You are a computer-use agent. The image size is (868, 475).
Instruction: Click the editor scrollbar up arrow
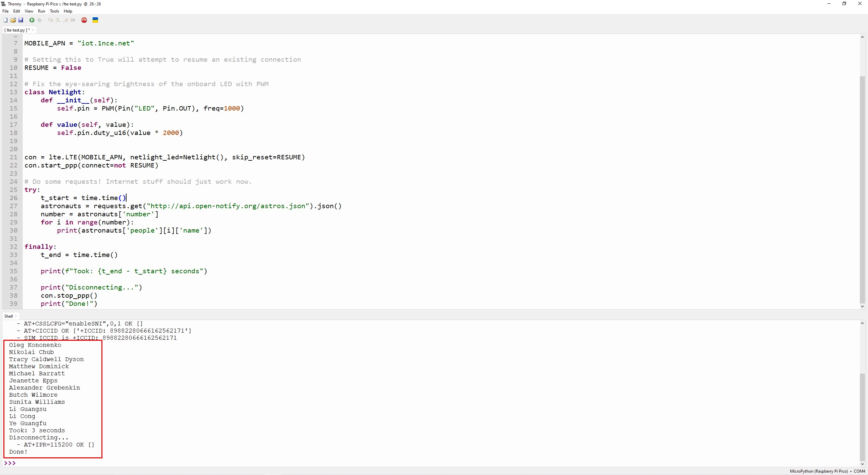click(862, 37)
